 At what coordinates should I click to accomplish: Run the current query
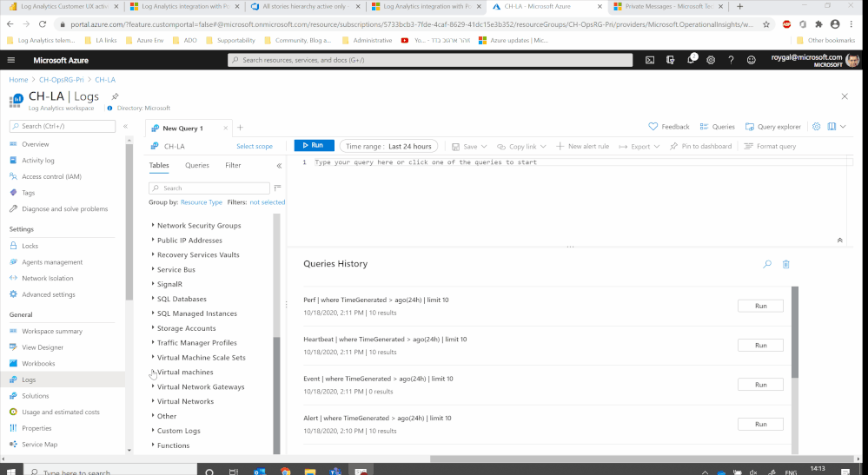coord(314,145)
